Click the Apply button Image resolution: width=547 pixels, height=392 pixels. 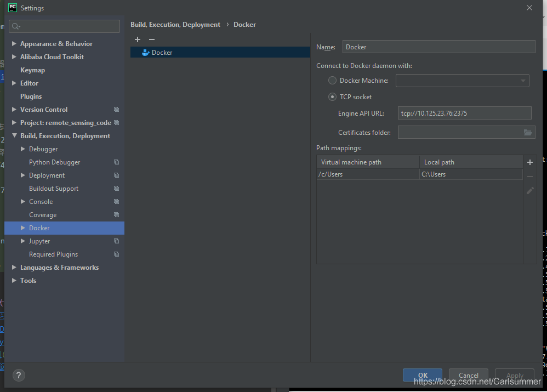(x=515, y=375)
